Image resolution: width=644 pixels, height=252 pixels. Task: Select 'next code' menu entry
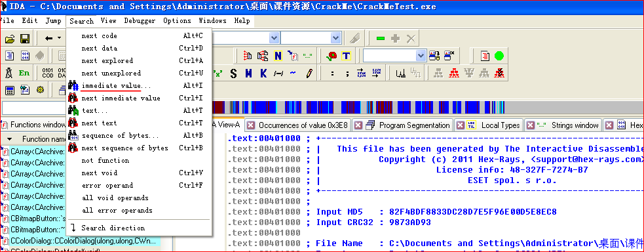pyautogui.click(x=139, y=35)
